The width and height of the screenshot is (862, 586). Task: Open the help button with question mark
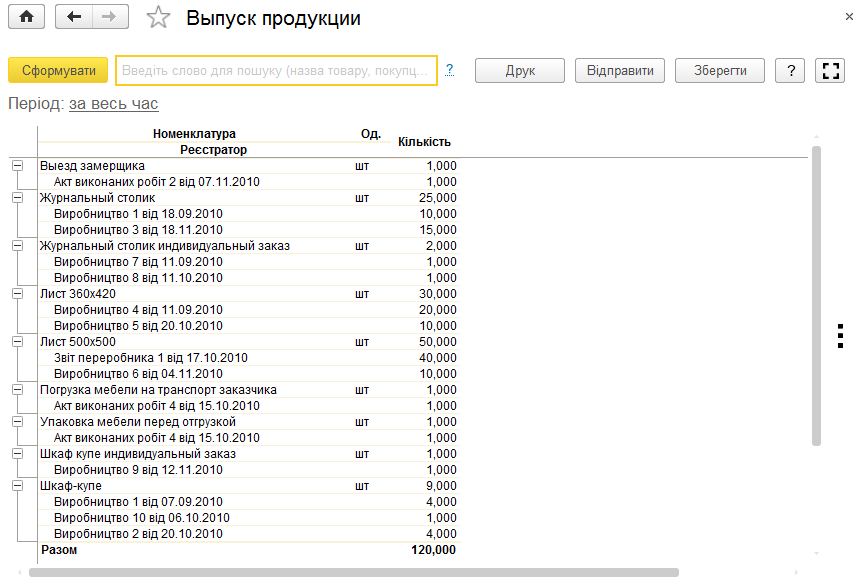(x=791, y=70)
